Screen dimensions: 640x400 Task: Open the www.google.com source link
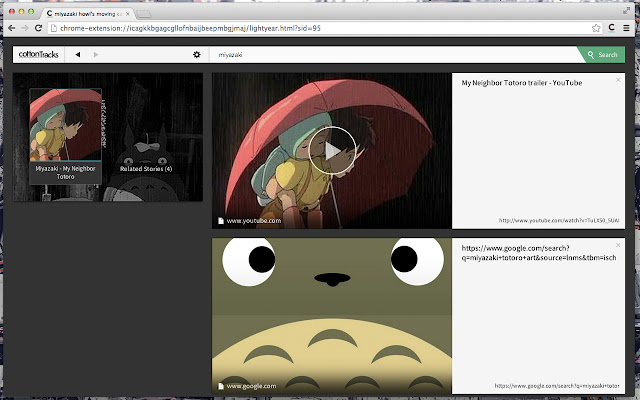pos(251,385)
